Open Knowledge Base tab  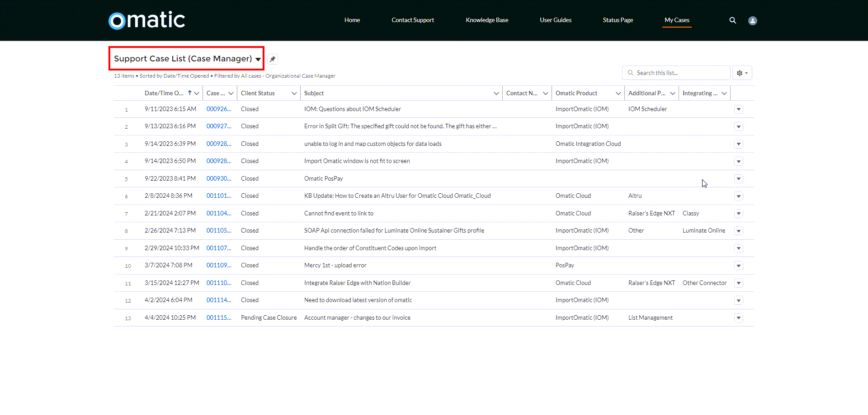[x=487, y=20]
